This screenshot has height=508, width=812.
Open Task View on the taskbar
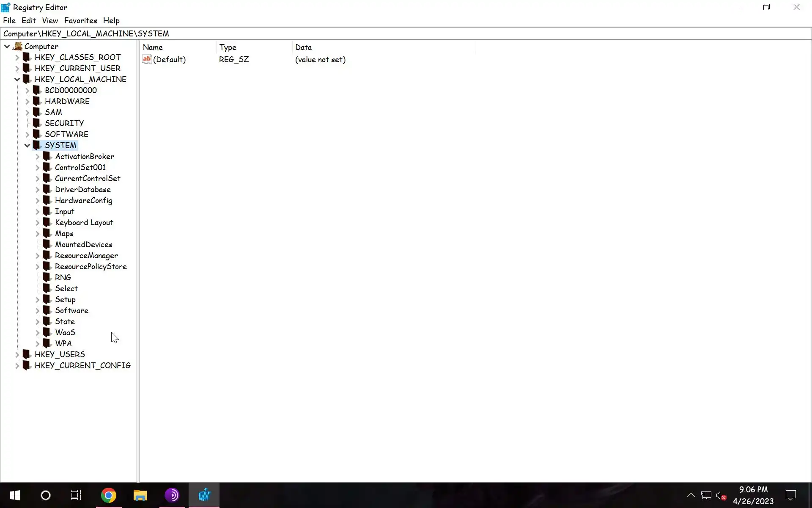[x=76, y=495]
